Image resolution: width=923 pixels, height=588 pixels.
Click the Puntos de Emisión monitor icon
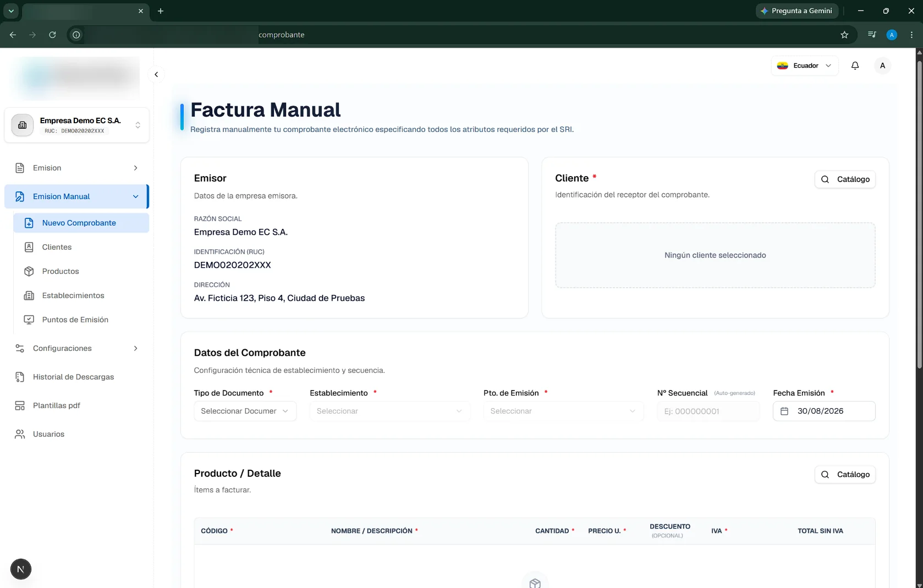click(x=29, y=320)
